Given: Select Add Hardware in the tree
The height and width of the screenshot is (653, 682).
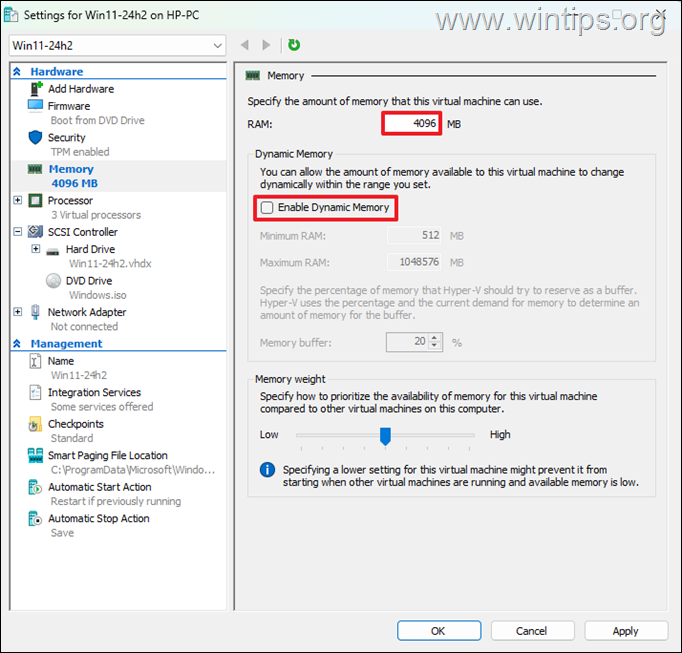Looking at the screenshot, I should 81,89.
